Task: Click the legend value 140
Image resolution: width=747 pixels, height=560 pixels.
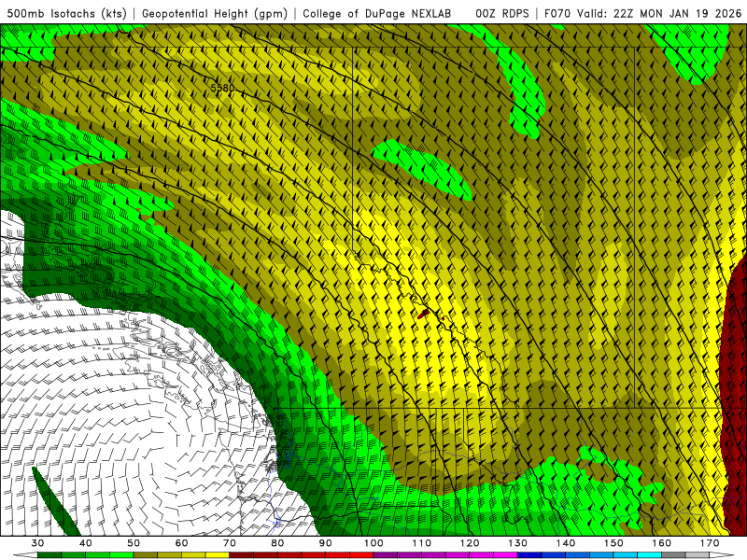Action: [566, 543]
